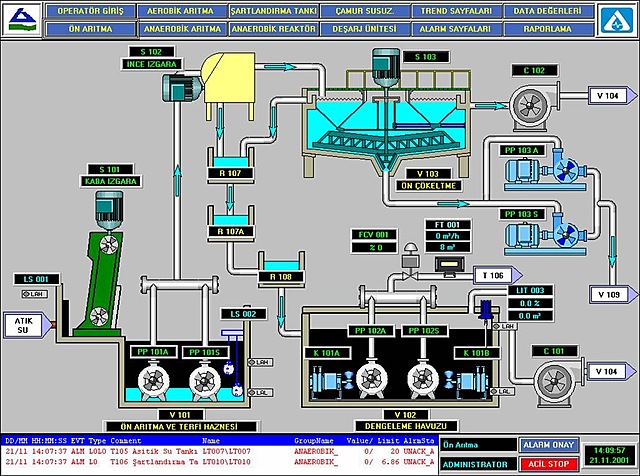Click the company logo at top left
The image size is (640, 476).
coord(22,20)
